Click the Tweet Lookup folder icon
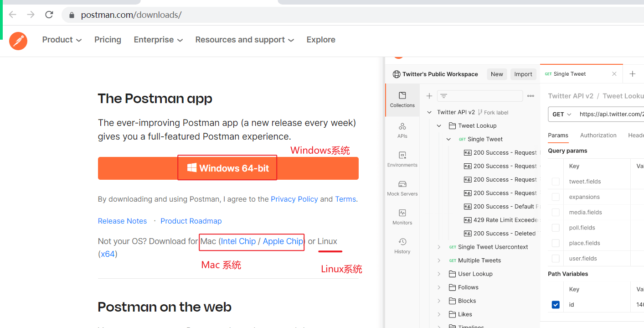 tap(452, 126)
